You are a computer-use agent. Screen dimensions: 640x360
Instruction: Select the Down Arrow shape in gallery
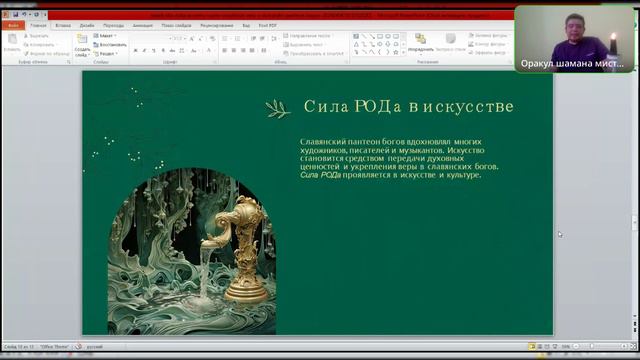pyautogui.click(x=388, y=44)
